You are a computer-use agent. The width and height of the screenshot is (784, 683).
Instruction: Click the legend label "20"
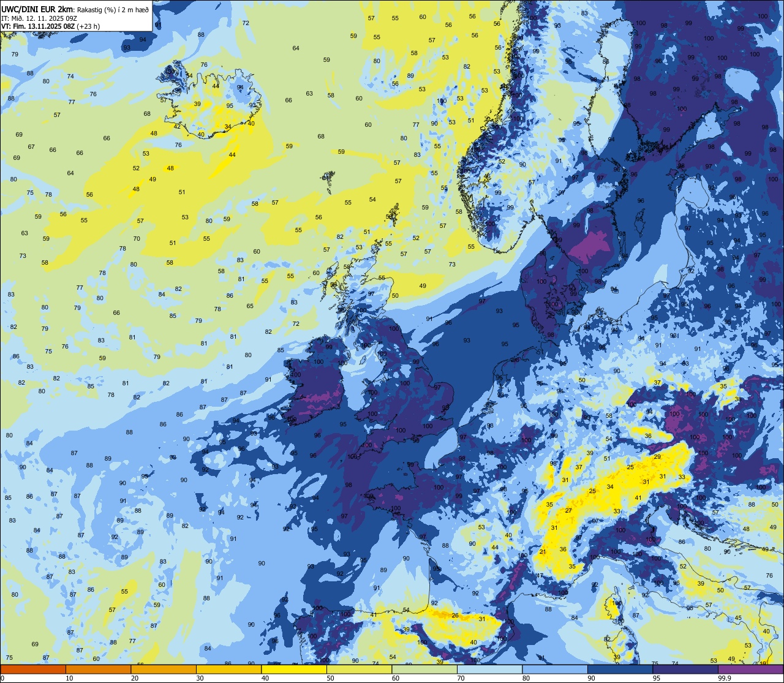(135, 678)
